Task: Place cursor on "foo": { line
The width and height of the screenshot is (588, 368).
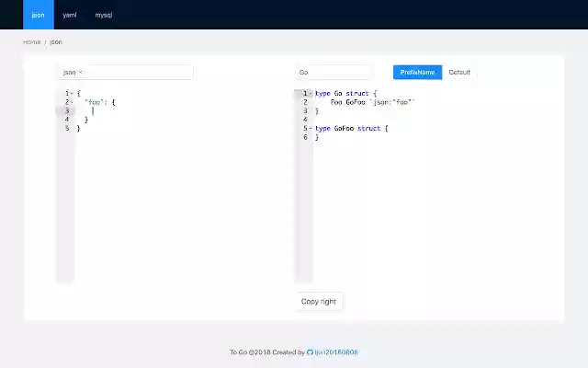Action: 100,102
